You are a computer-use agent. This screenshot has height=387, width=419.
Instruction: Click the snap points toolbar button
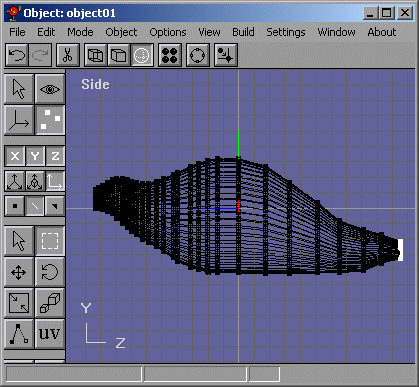click(x=226, y=55)
